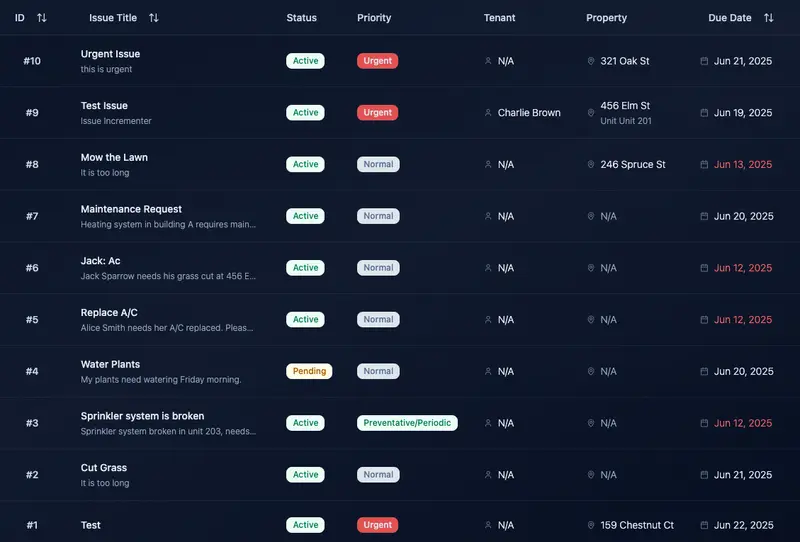Viewport: 800px width, 542px height.
Task: Click the Active status badge for Mow the Lawn
Action: point(305,164)
